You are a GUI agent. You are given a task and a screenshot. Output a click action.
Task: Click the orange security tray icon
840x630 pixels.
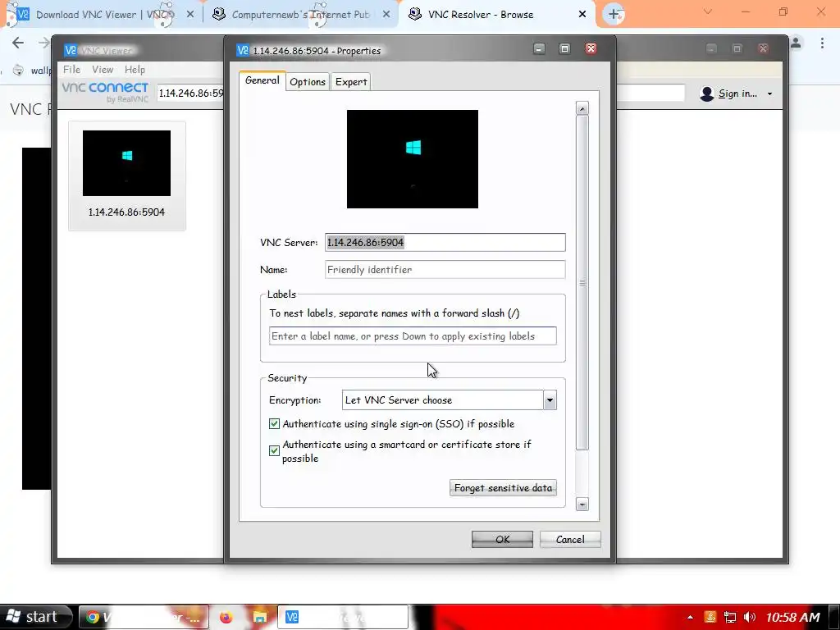(710, 617)
